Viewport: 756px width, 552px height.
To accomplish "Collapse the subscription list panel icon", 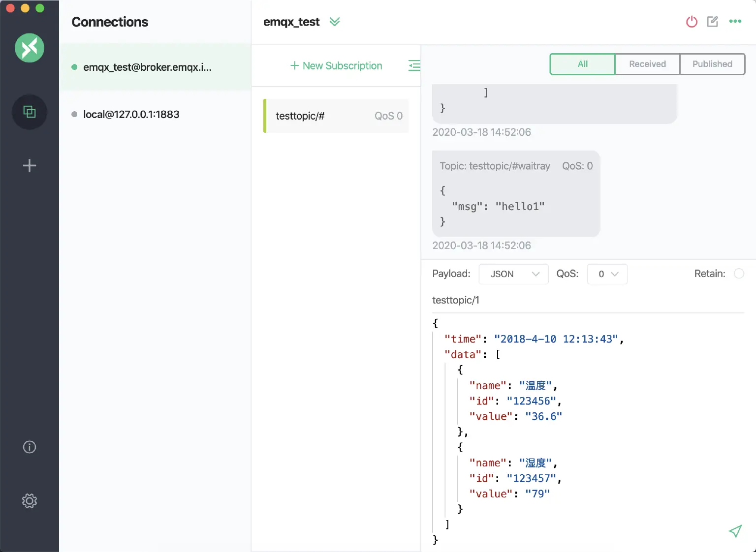I will 414,65.
